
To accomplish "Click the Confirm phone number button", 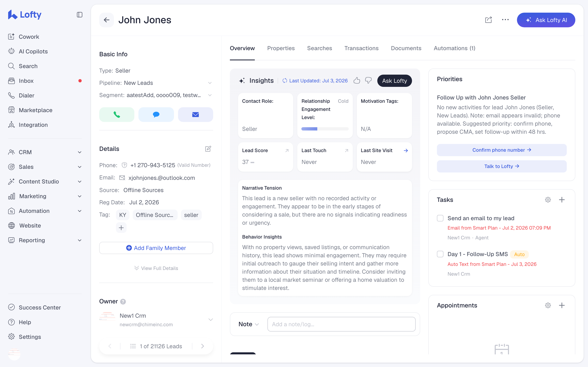I will click(x=501, y=150).
